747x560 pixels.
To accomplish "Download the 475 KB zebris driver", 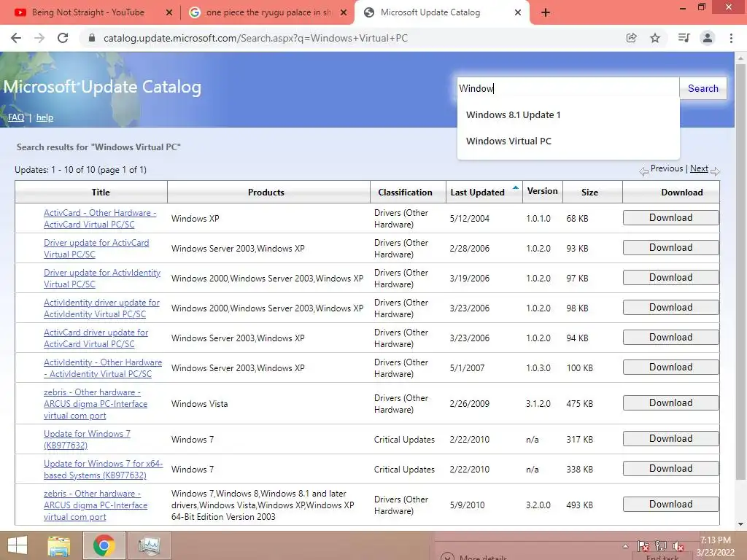I will coord(670,402).
